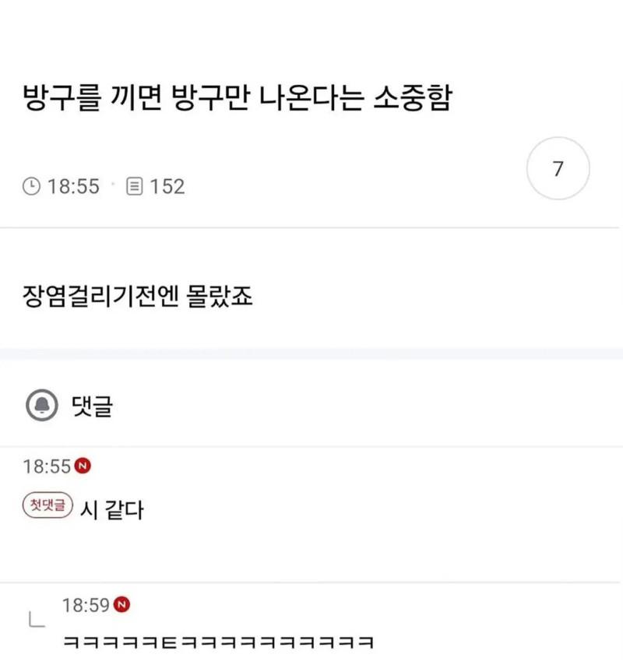623x672 pixels.
Task: Click the red N badge on the 18:59 reply
Action: 122,604
